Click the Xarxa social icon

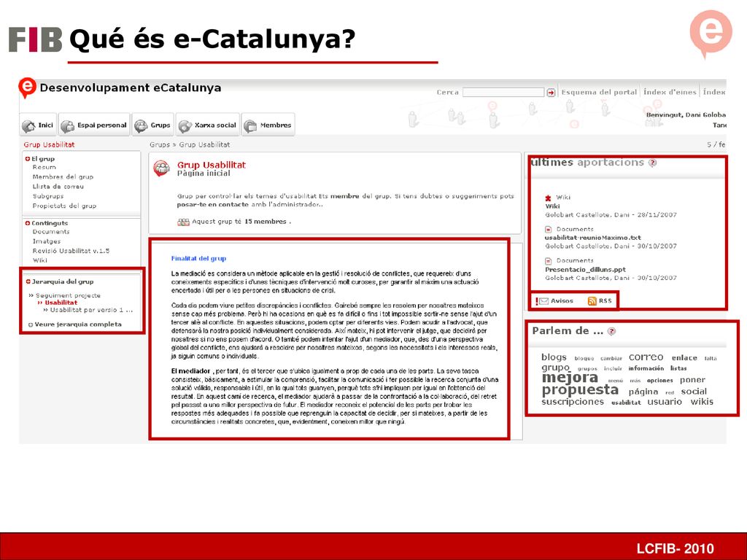185,125
